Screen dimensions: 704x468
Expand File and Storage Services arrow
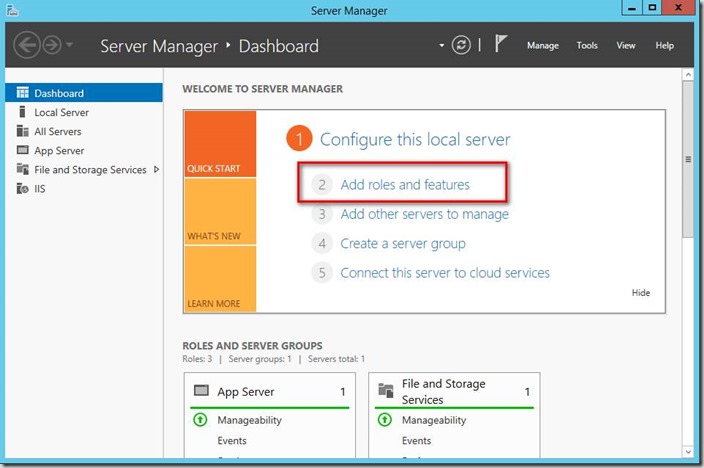[x=156, y=169]
